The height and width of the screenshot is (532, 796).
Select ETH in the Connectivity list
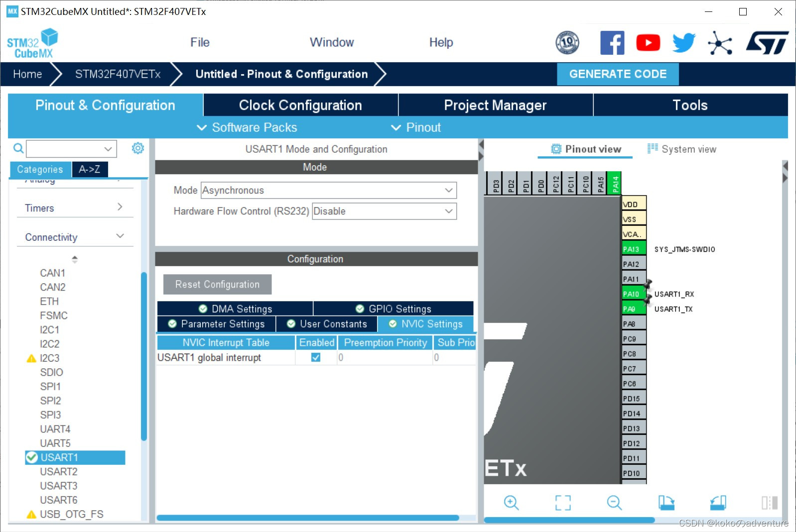click(x=49, y=301)
